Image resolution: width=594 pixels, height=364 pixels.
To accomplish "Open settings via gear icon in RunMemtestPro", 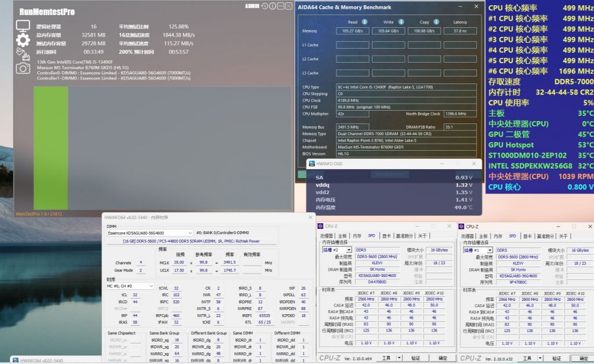I will tap(21, 39).
